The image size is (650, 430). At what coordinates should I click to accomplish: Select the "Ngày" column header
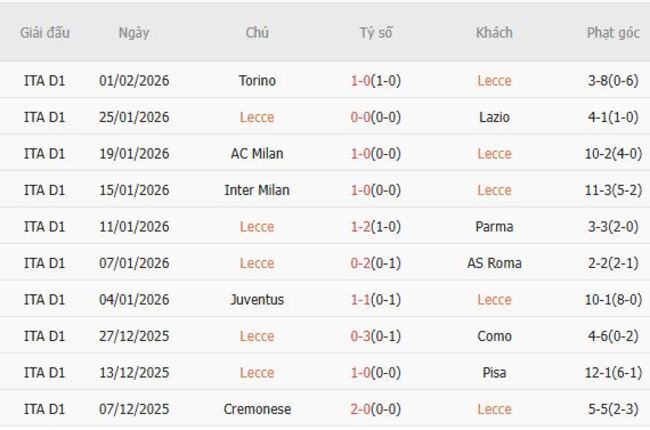coord(134,32)
